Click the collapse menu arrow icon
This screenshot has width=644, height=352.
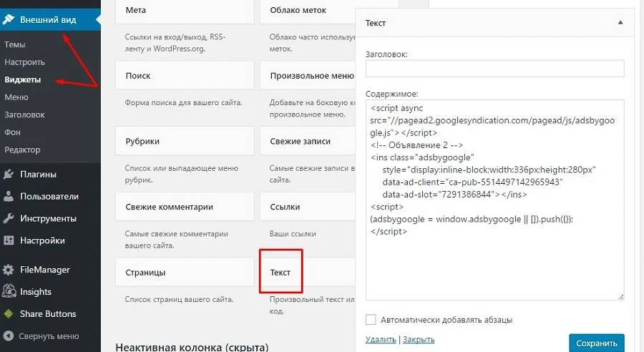click(9, 336)
